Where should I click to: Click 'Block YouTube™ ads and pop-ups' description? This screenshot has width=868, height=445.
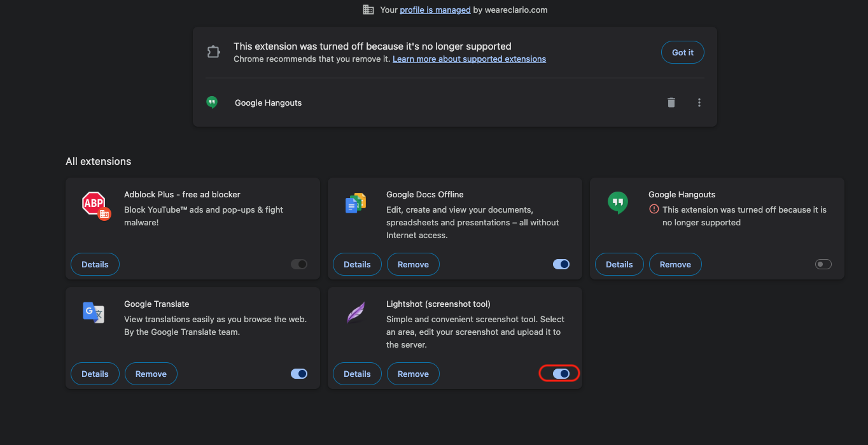[204, 216]
